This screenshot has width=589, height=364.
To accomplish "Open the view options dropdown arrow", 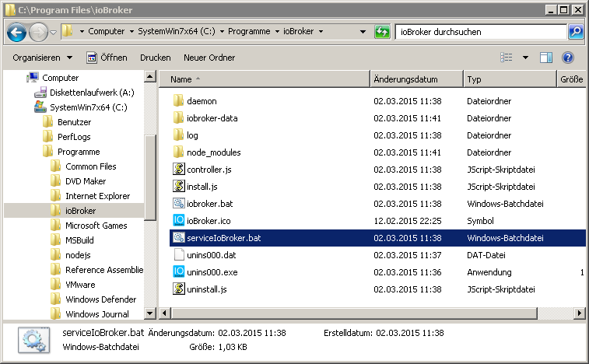I will point(525,58).
